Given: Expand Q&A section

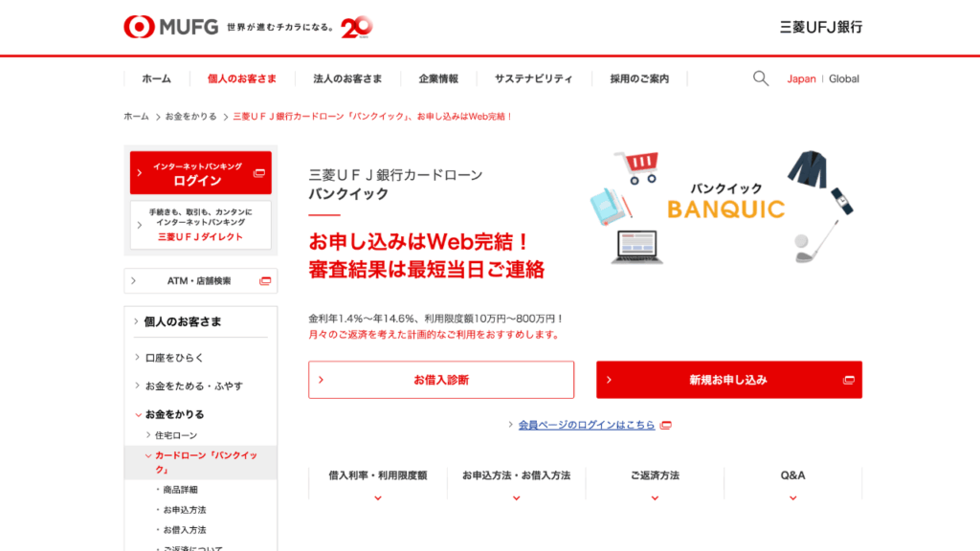Looking at the screenshot, I should click(792, 483).
